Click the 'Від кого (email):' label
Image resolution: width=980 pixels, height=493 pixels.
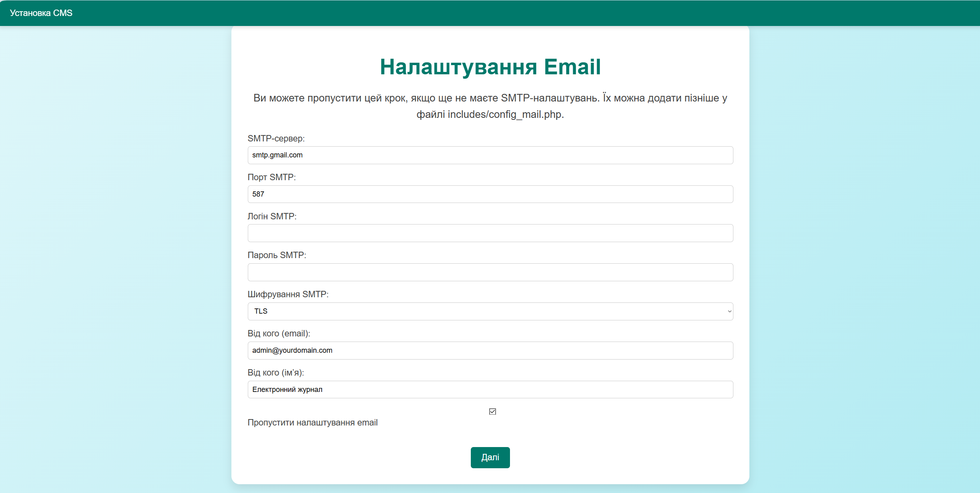click(279, 333)
